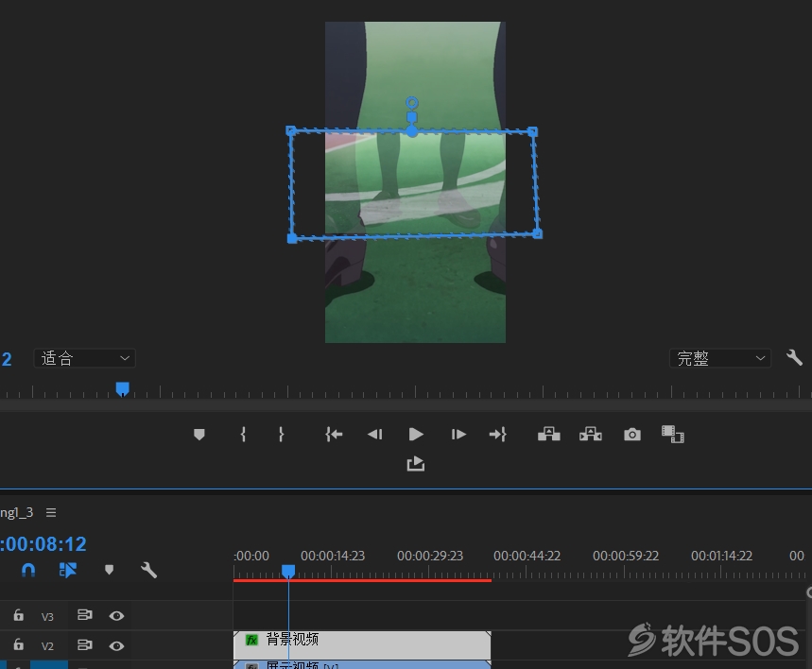
Task: Jump to the Out point
Action: pos(497,434)
